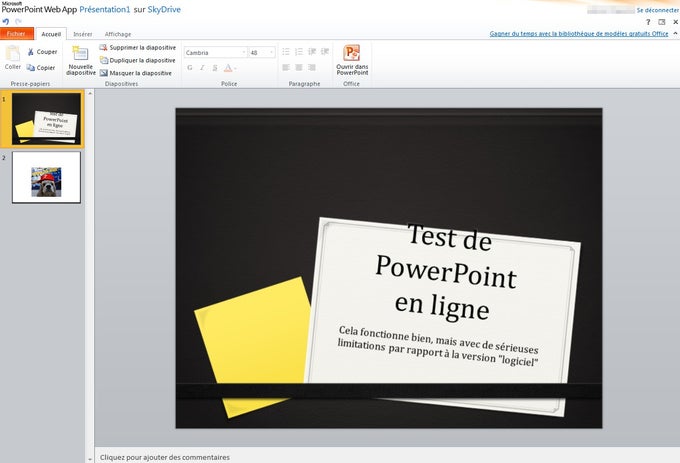Click the pop-out window icon
This screenshot has width=680, height=463.
click(662, 22)
